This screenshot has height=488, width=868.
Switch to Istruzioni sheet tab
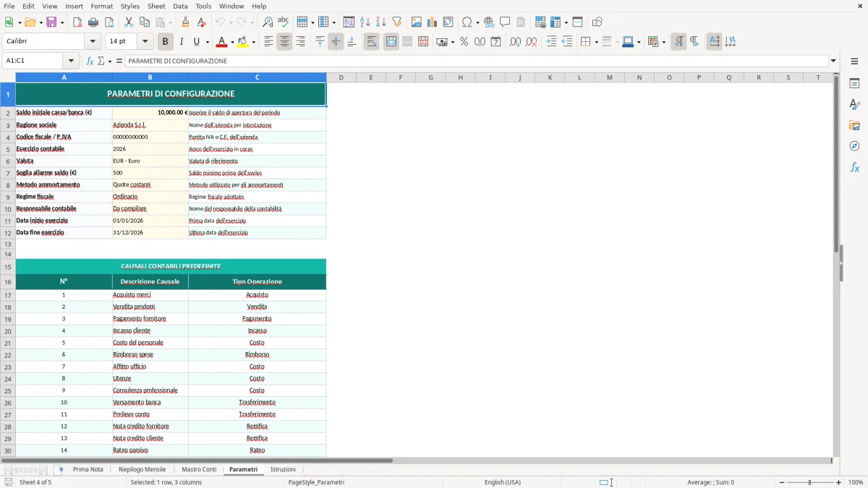point(283,469)
